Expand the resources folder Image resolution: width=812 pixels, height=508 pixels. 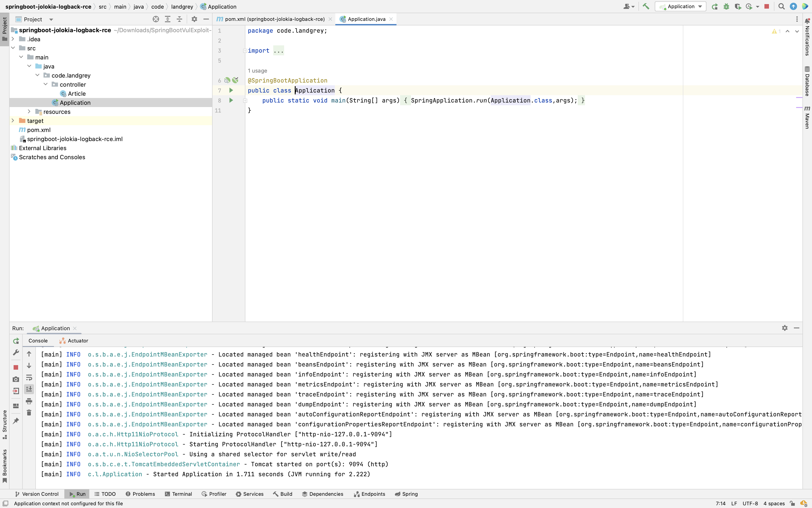(x=29, y=112)
